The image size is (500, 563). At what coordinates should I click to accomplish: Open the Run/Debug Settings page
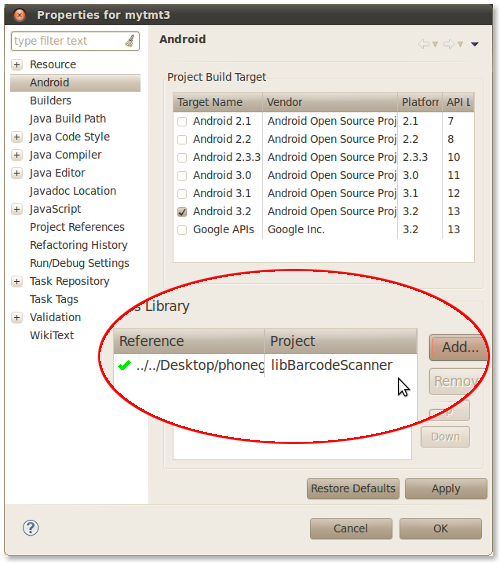(x=80, y=263)
